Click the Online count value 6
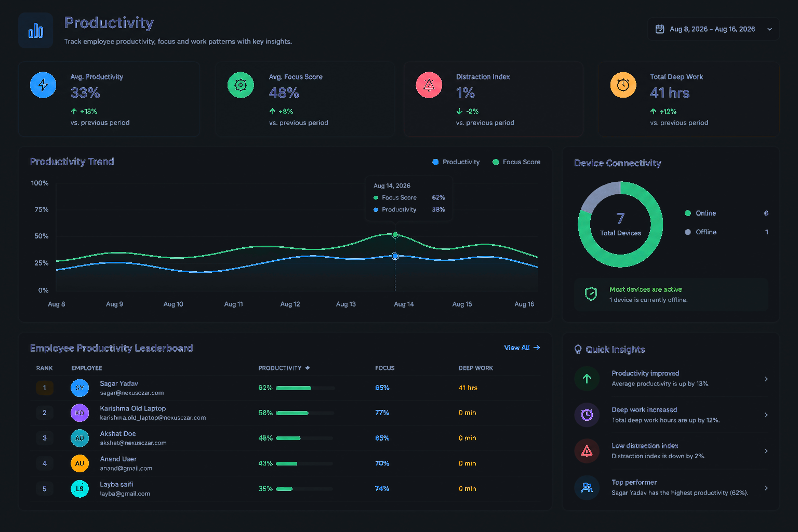798x532 pixels. tap(766, 213)
